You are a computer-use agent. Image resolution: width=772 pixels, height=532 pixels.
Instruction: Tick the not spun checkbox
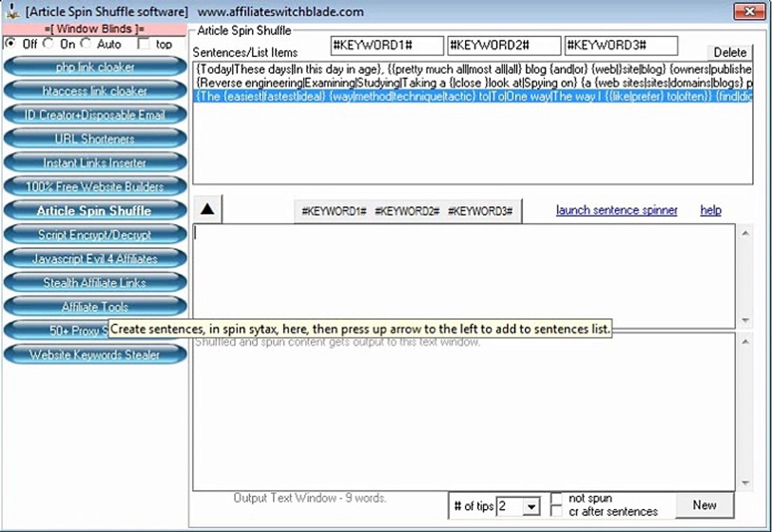point(556,499)
